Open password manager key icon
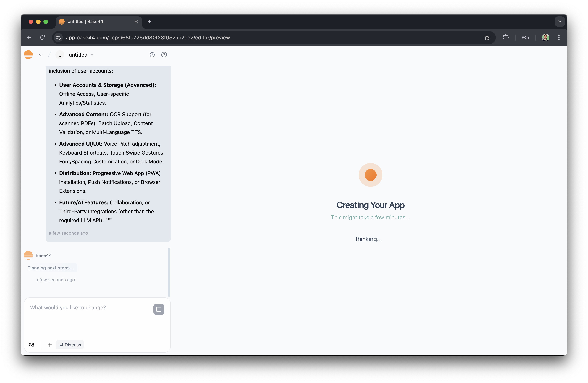Screen dimensions: 588x383 point(525,38)
